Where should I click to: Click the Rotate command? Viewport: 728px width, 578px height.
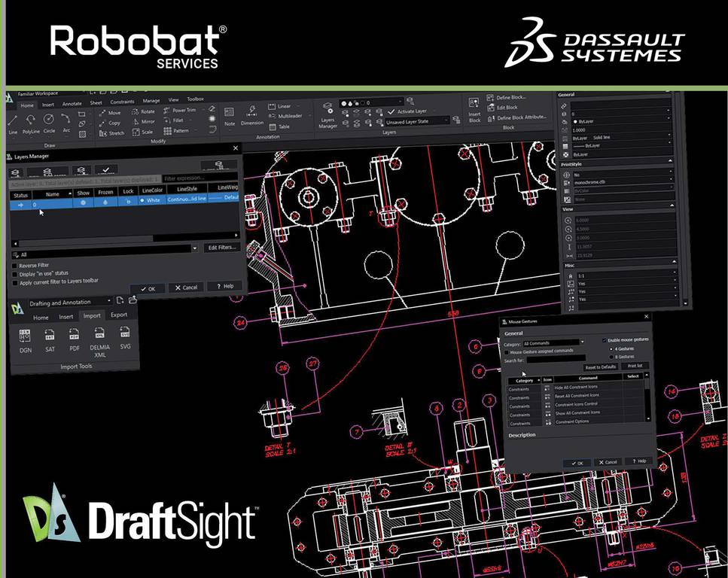coord(143,112)
